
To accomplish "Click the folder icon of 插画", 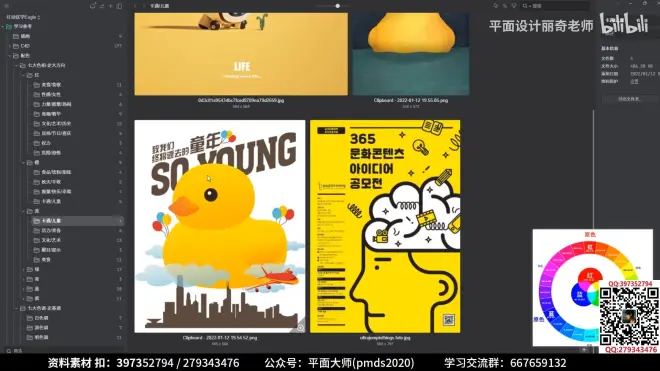I will tap(16, 36).
